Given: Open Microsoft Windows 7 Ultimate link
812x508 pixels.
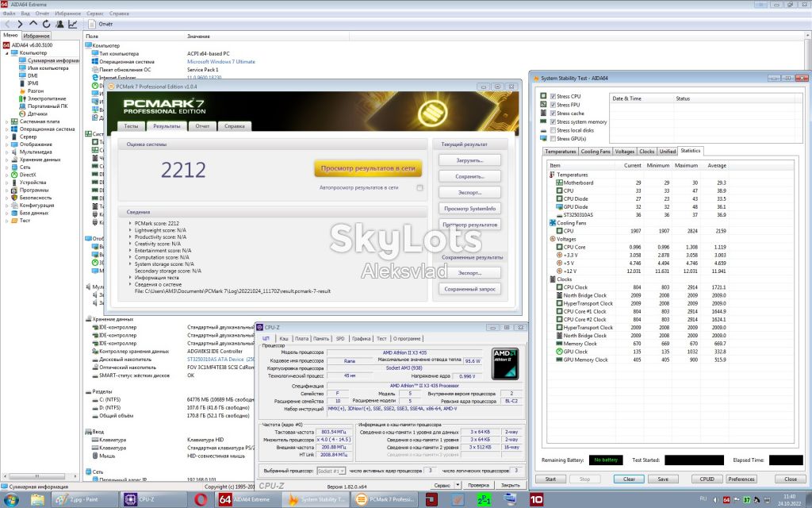Looking at the screenshot, I should pyautogui.click(x=221, y=61).
